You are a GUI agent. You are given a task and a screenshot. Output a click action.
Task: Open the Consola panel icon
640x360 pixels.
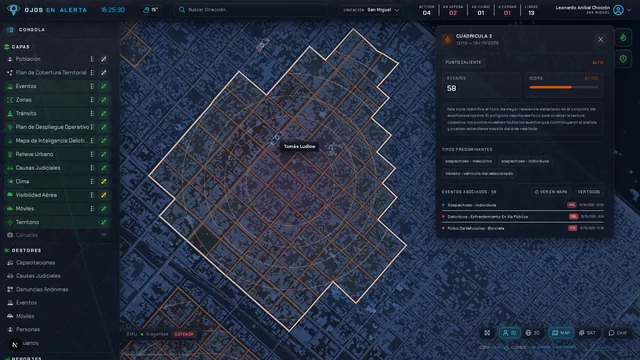[10, 30]
